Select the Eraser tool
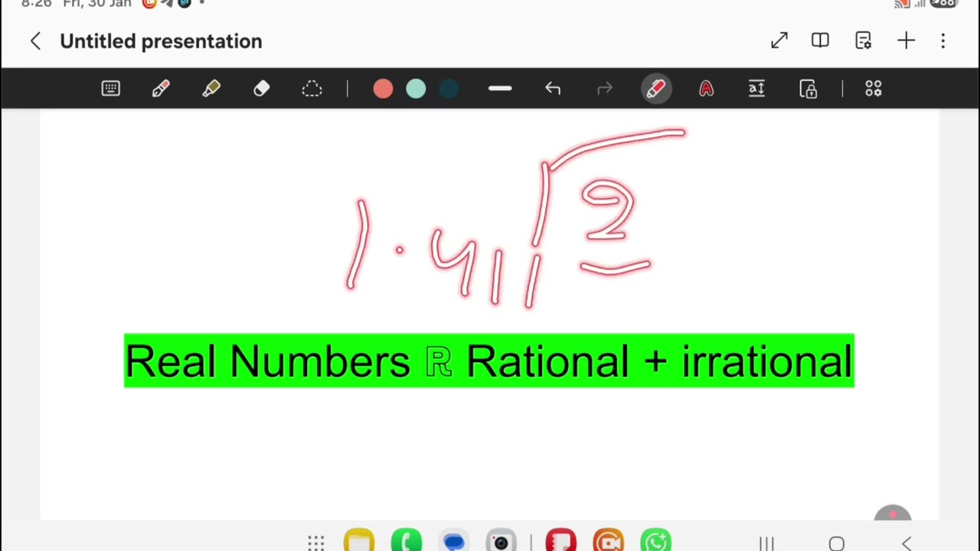 [262, 89]
